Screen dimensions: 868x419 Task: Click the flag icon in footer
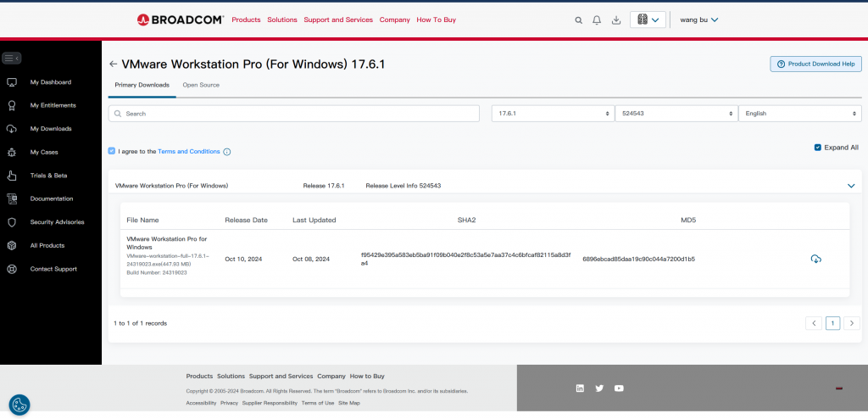click(x=838, y=388)
